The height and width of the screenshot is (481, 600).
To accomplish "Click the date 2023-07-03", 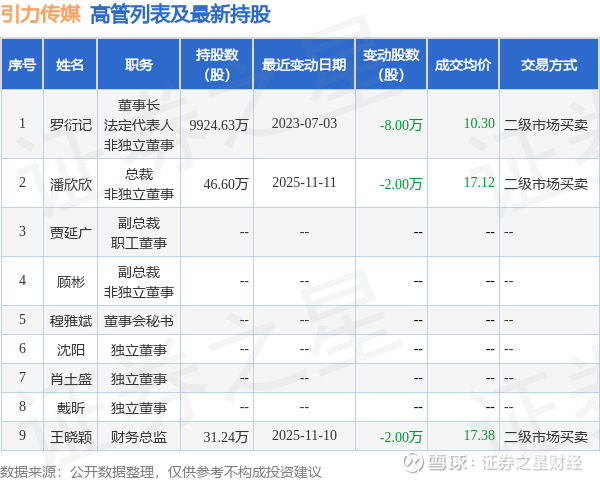I will point(304,124).
